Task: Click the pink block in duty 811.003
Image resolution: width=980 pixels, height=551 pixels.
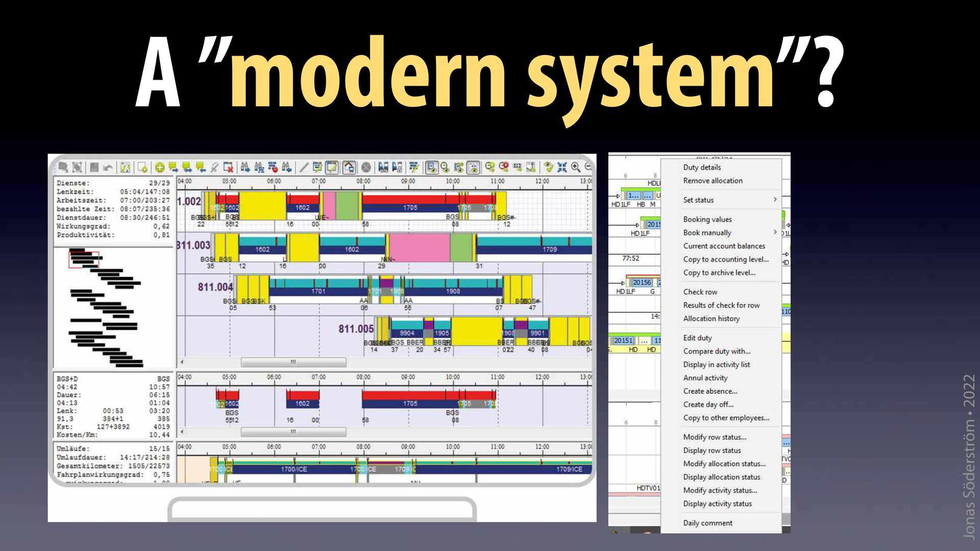Action: coord(419,248)
